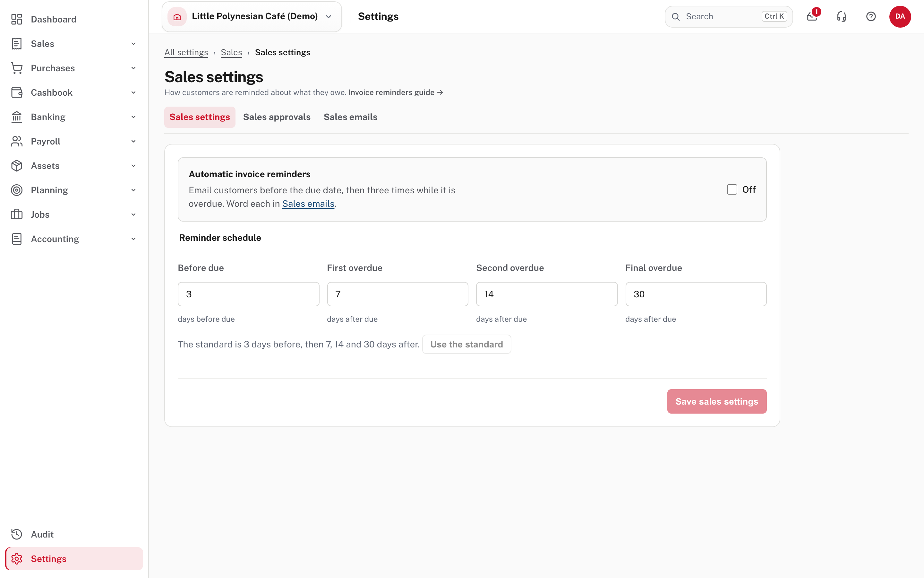Viewport: 924px width, 578px height.
Task: Go to the Sales breadcrumb link
Action: click(231, 52)
